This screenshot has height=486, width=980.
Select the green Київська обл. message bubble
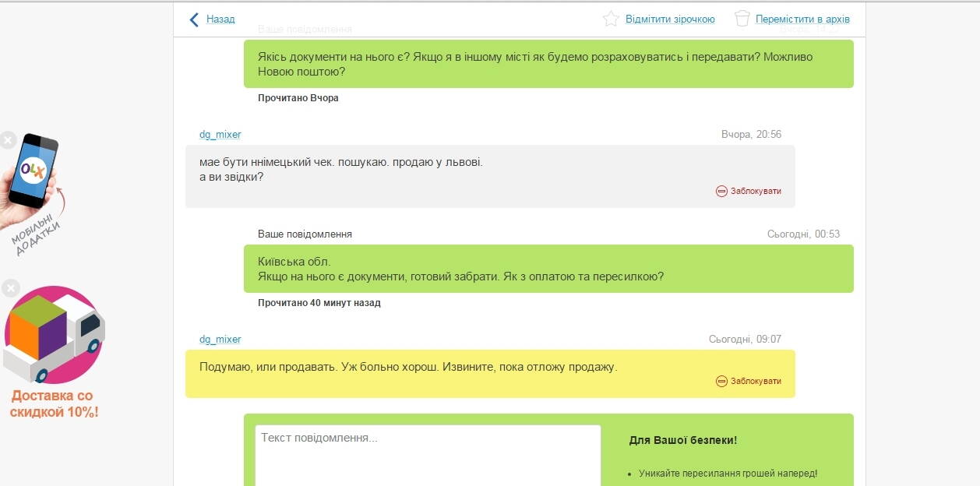[x=548, y=269]
